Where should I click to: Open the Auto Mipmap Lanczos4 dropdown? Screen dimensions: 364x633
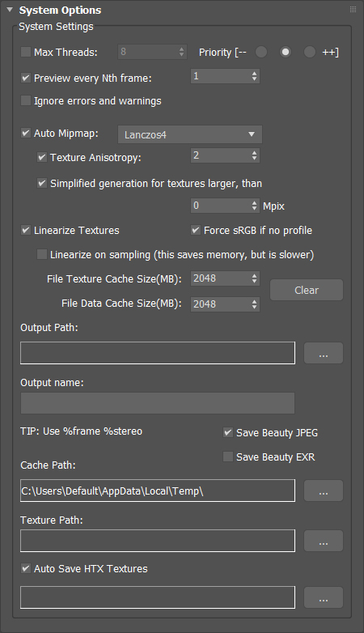tap(189, 134)
